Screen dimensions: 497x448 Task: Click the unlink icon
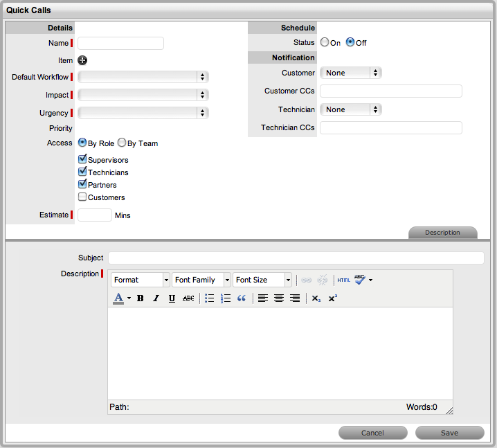pyautogui.click(x=323, y=280)
